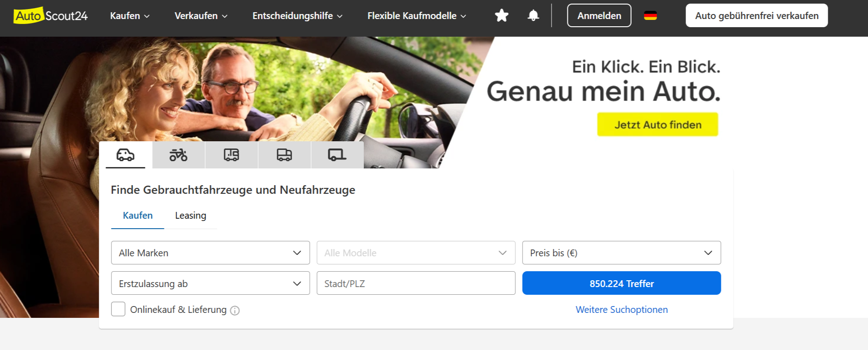Screen dimensions: 868x350
Task: Open notifications bell icon
Action: 533,15
